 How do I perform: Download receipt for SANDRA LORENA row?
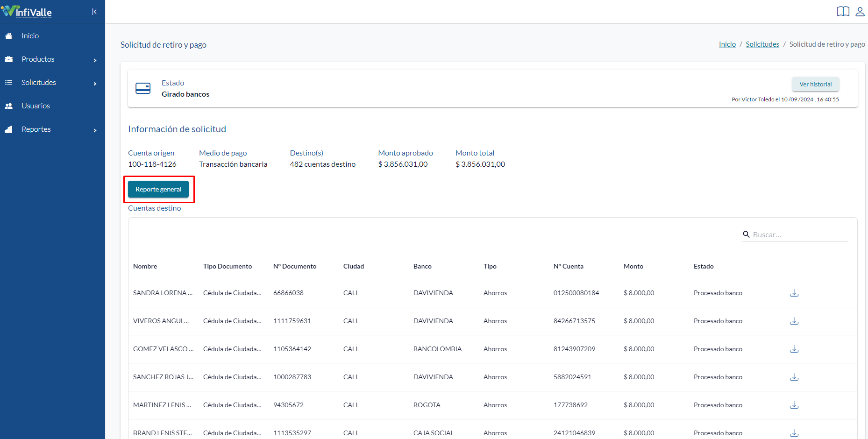click(794, 293)
